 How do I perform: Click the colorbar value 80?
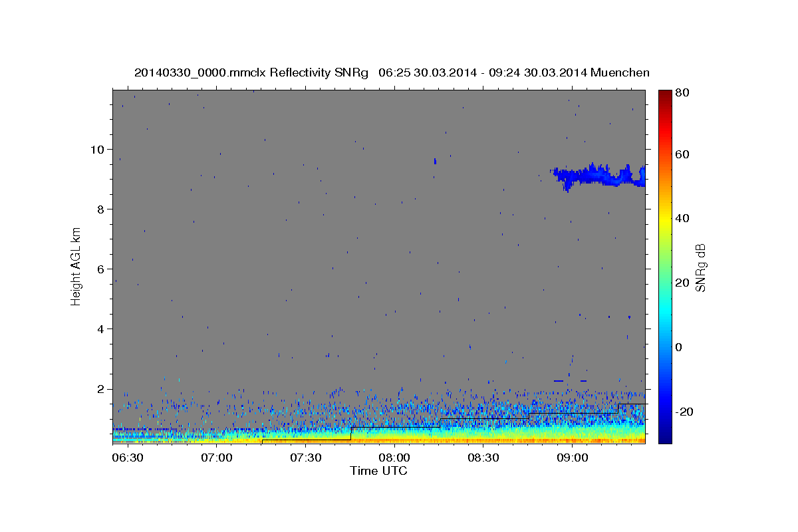pyautogui.click(x=682, y=93)
